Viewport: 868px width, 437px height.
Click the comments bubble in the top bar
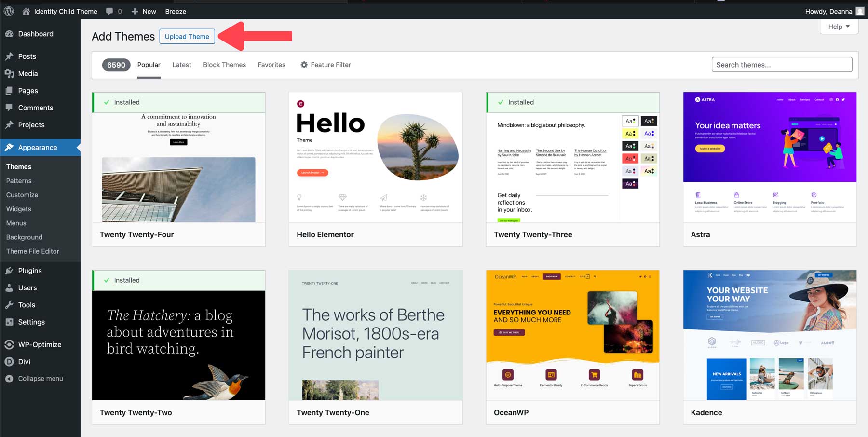point(110,11)
